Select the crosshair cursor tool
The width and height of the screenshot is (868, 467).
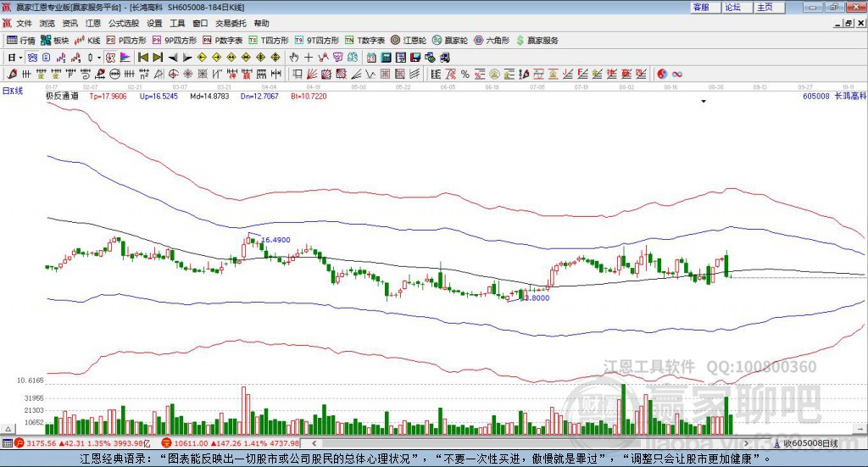click(x=309, y=58)
